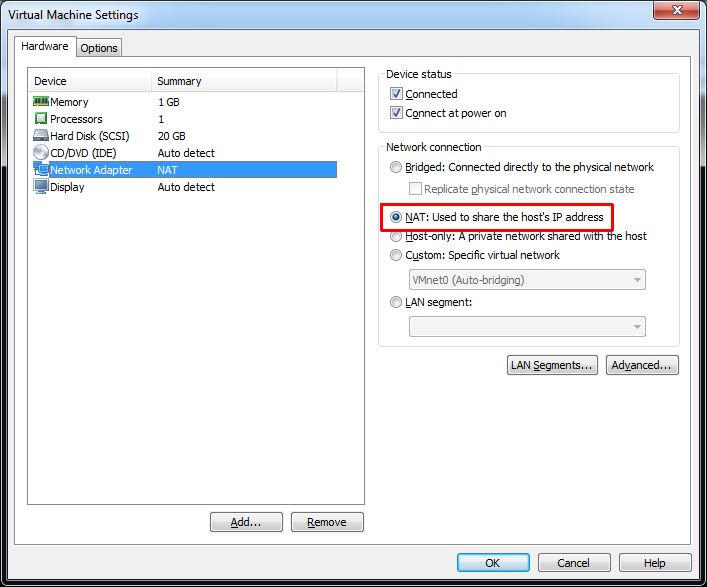Click Auto detect in CD/DVD row
Screen dimensions: 707x587
[186, 153]
